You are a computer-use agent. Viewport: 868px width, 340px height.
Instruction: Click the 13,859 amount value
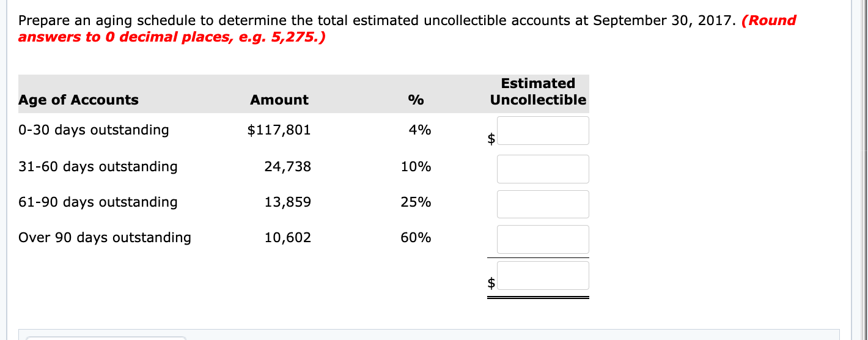click(x=287, y=202)
